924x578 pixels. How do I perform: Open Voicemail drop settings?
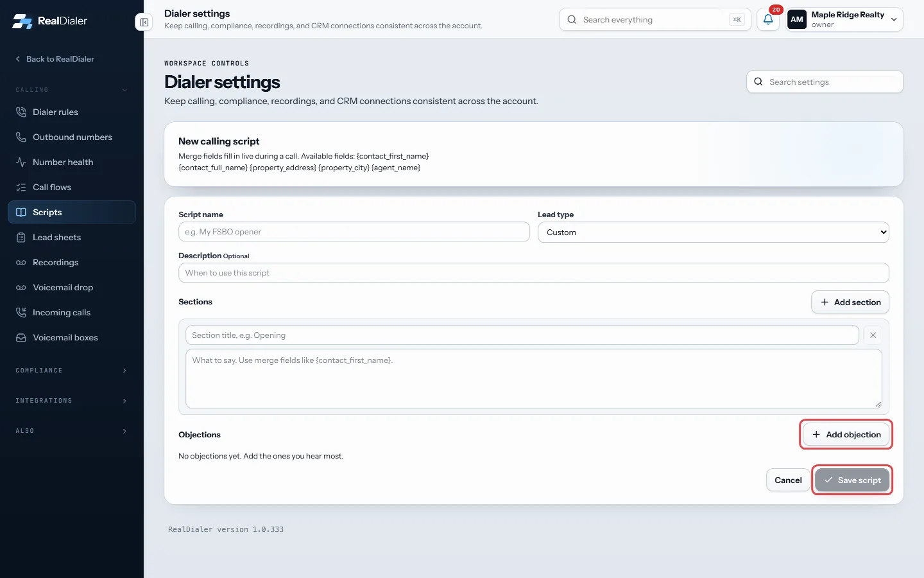pos(72,287)
